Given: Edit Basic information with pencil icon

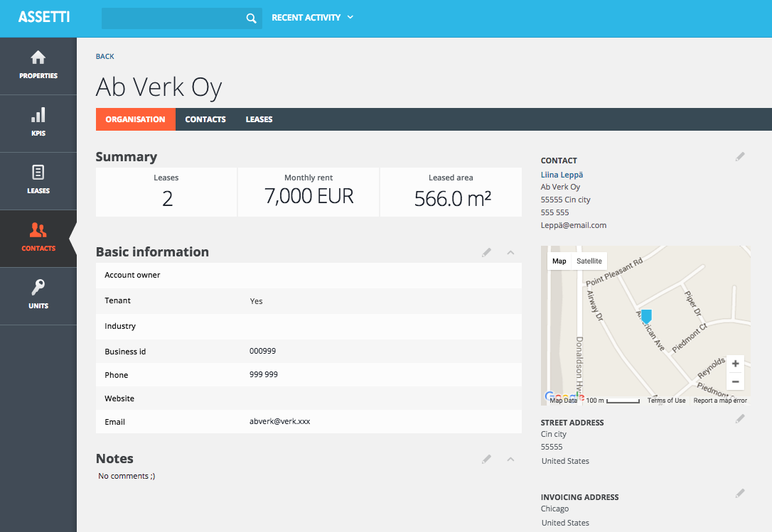Looking at the screenshot, I should pos(486,252).
